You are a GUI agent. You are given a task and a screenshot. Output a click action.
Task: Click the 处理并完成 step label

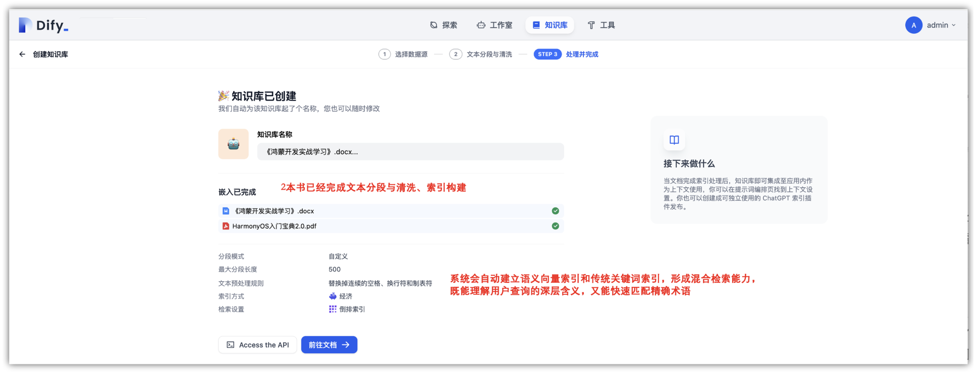click(x=582, y=54)
